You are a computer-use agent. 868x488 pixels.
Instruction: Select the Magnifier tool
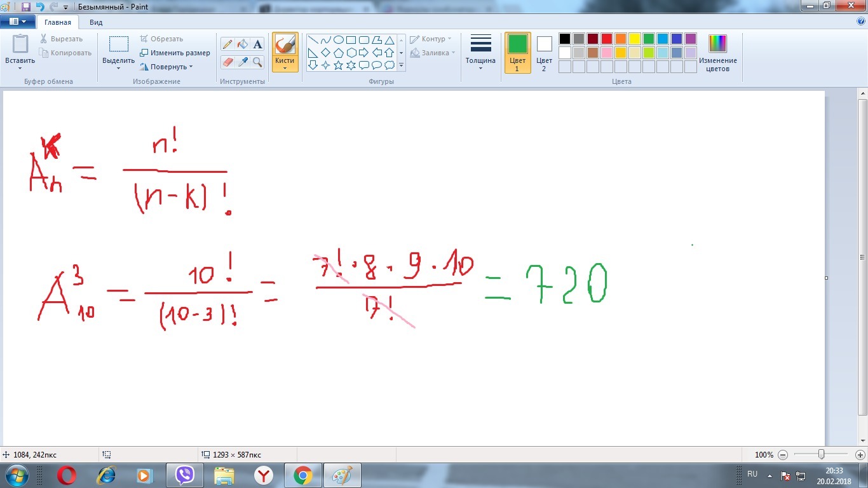pos(257,62)
